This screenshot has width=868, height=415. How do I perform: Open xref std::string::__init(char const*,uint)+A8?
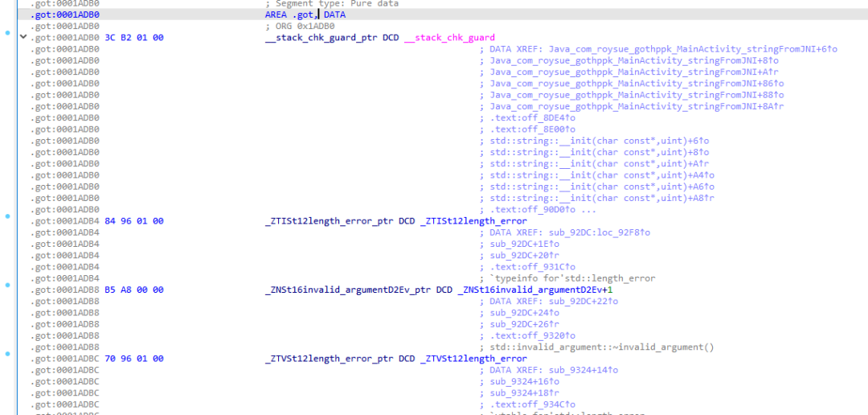602,198
